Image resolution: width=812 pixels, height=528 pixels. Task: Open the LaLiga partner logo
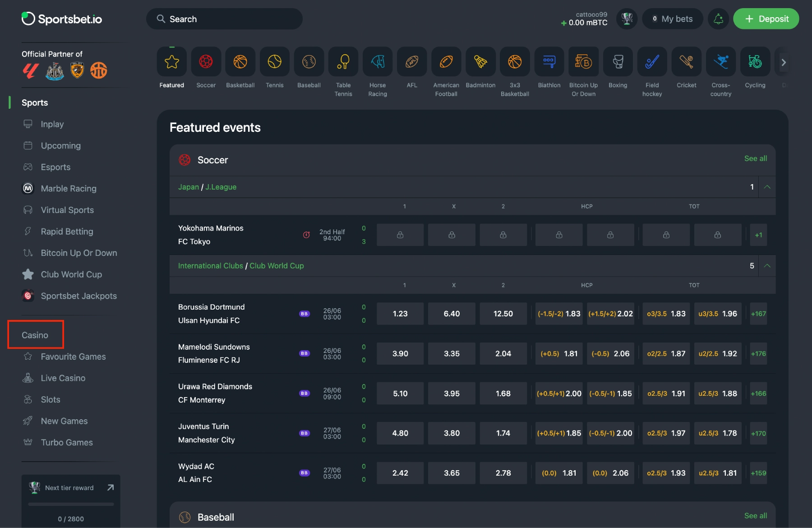click(x=31, y=71)
